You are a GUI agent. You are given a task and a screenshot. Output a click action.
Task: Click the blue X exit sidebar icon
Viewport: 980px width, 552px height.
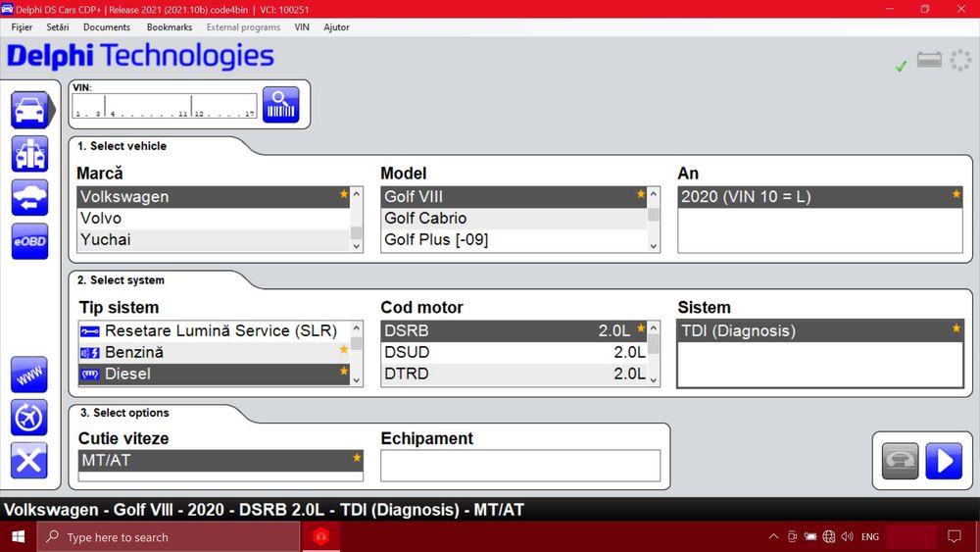(x=29, y=461)
